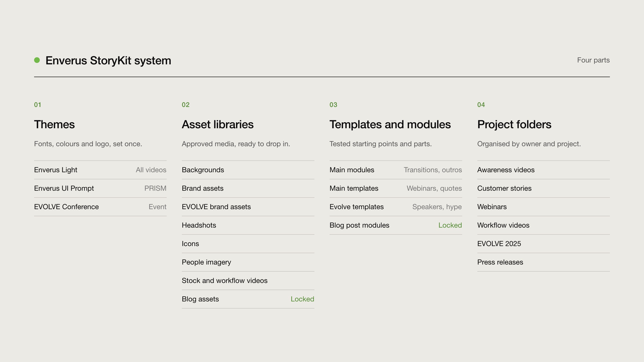Image resolution: width=644 pixels, height=362 pixels.
Task: Select the 02 section number
Action: (185, 105)
